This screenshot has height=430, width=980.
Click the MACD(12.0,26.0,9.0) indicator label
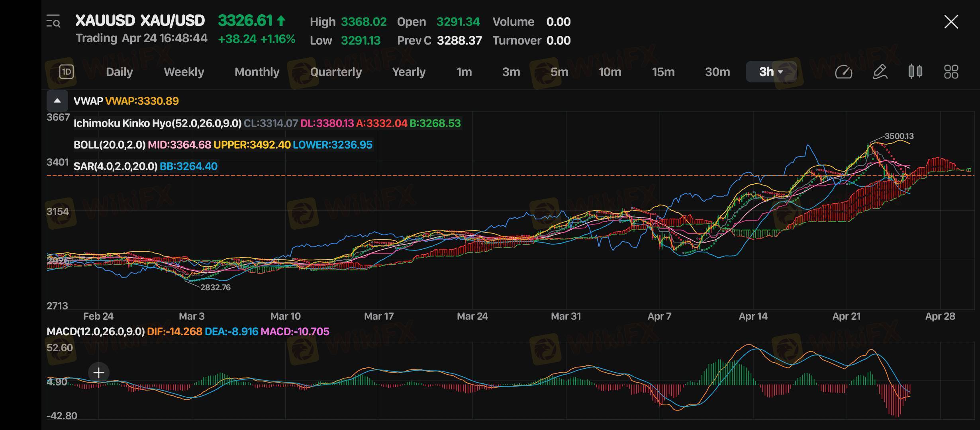(96, 331)
